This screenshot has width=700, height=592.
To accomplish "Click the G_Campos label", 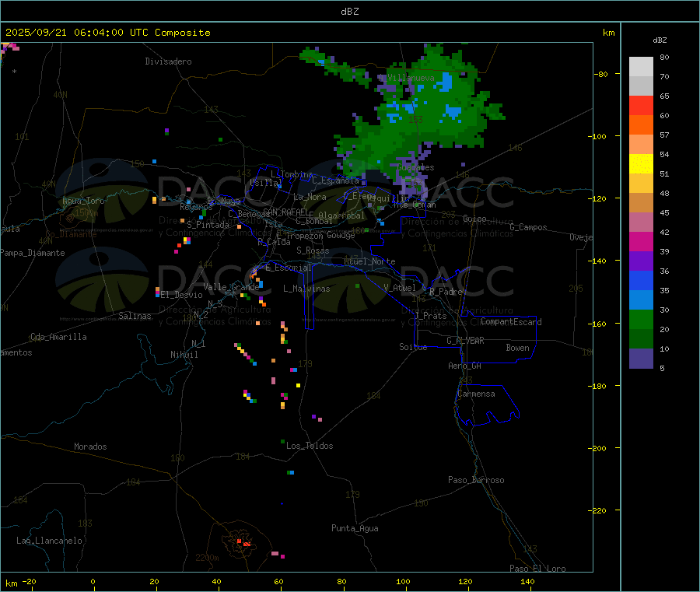I will click(528, 227).
